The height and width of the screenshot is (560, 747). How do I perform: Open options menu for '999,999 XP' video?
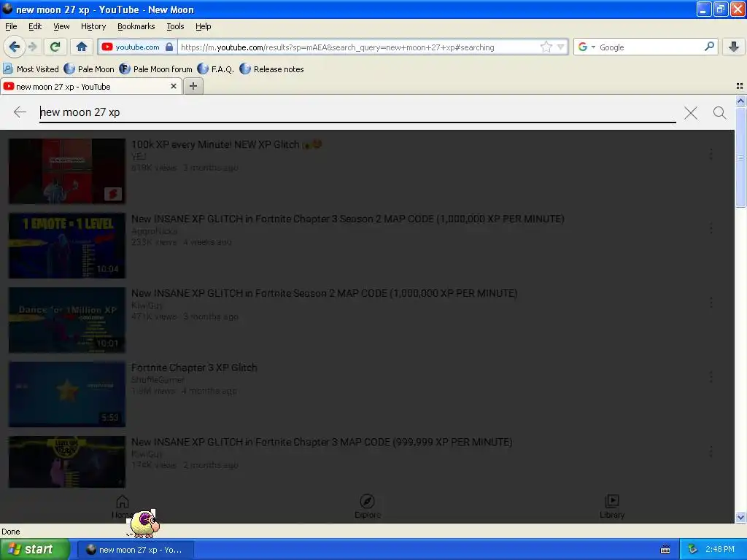pyautogui.click(x=711, y=451)
